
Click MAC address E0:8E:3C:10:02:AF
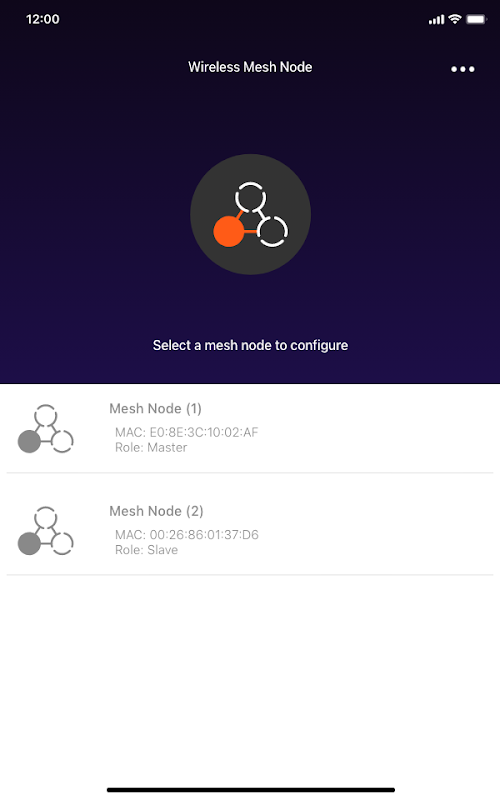(x=186, y=433)
